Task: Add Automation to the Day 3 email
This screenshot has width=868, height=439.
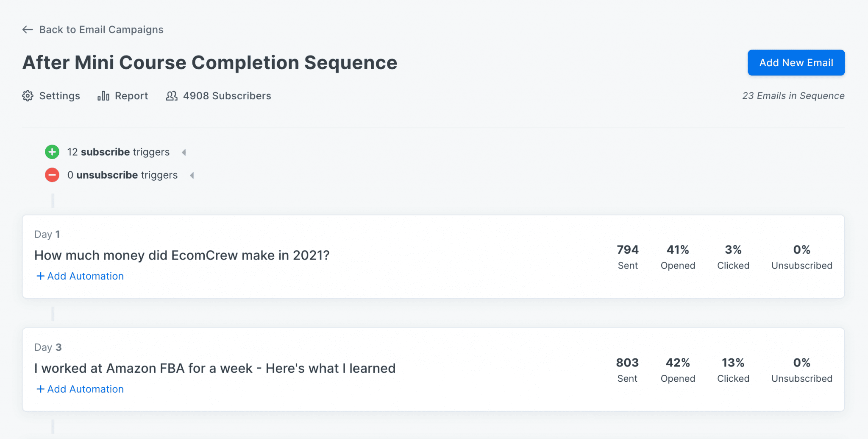Action: pos(80,389)
